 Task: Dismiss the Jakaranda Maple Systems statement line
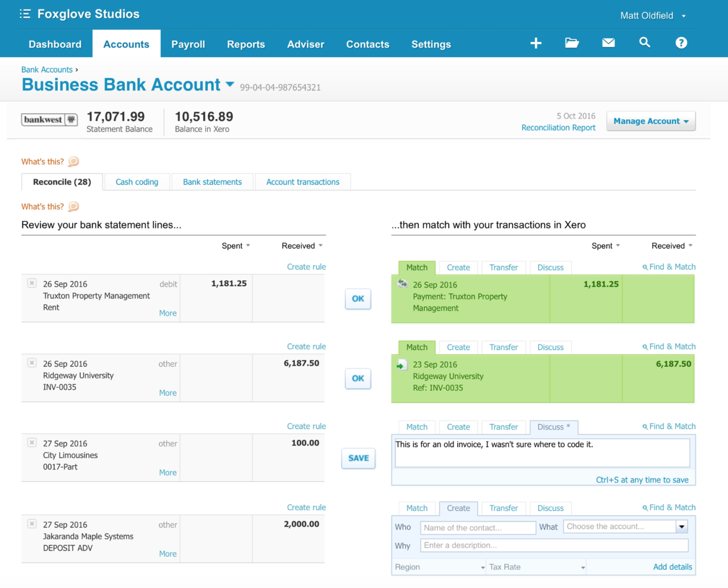(32, 523)
